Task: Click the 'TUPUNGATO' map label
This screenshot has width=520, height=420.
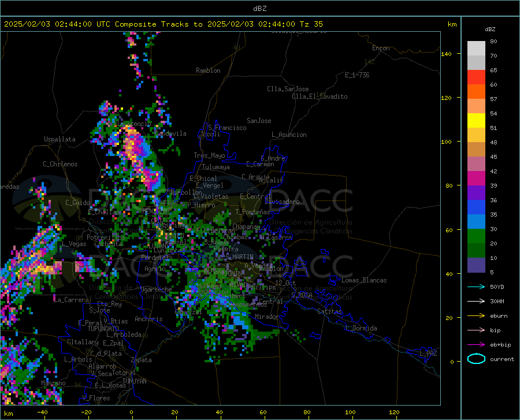Action: pyautogui.click(x=103, y=329)
